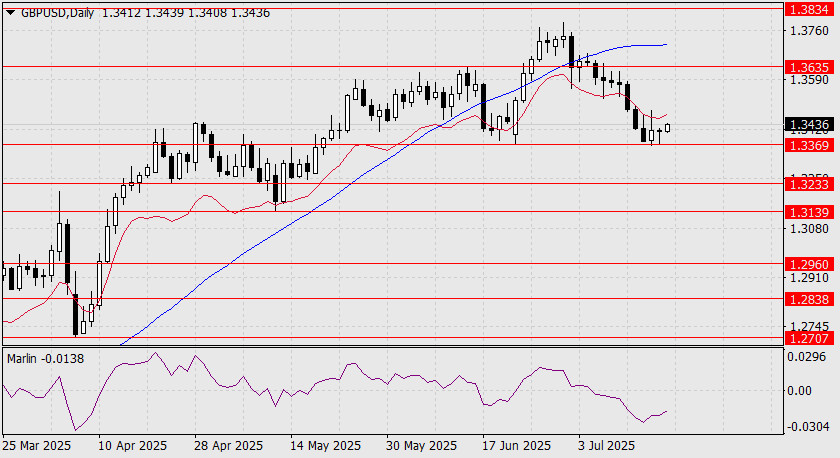Click the GBPUSD,Daily chart title

[x=57, y=12]
